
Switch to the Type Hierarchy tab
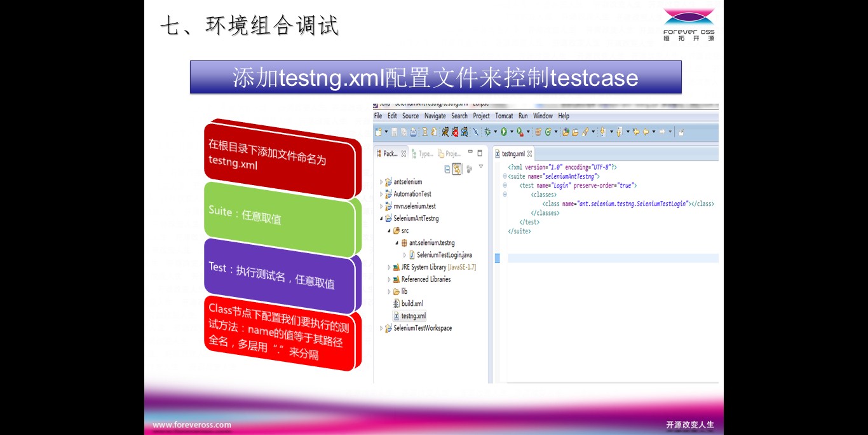(x=423, y=154)
